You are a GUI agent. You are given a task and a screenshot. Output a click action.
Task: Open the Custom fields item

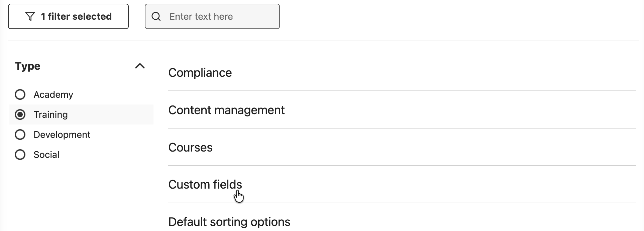pyautogui.click(x=205, y=185)
